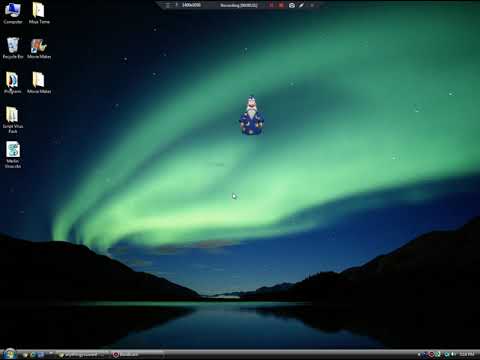The height and width of the screenshot is (360, 480).
Task: Select the folder icon beside Computer
Action: [x=39, y=13]
